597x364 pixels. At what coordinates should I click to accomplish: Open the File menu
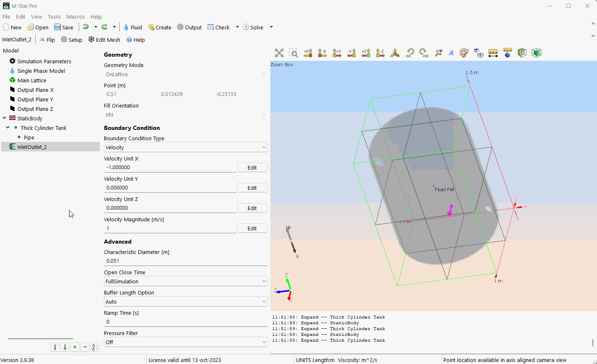(x=6, y=17)
